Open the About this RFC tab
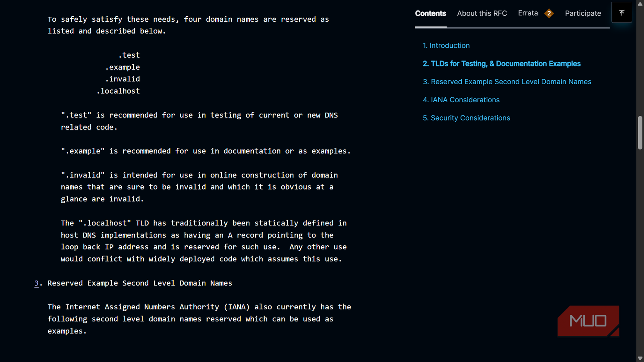 click(x=482, y=13)
